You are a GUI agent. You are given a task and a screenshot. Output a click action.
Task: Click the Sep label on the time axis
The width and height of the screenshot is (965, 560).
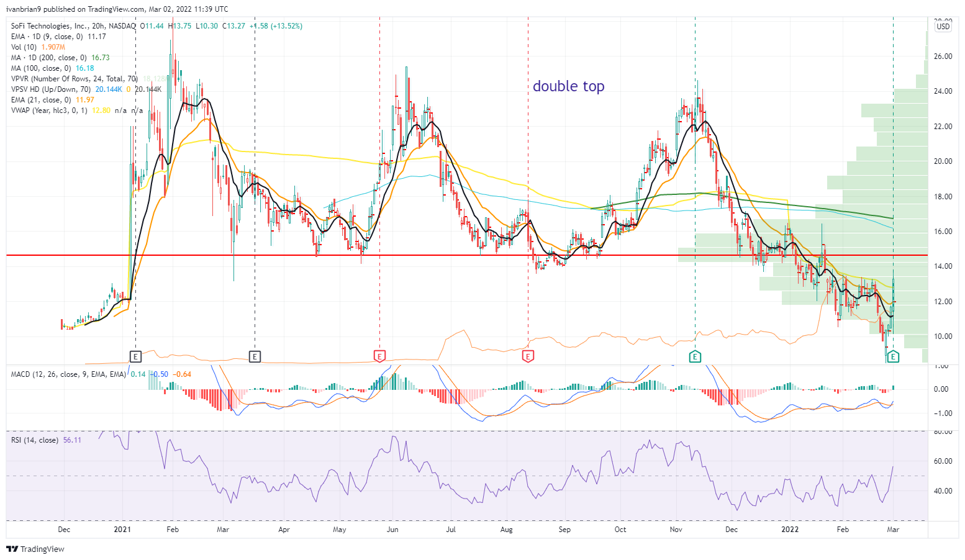pos(564,530)
